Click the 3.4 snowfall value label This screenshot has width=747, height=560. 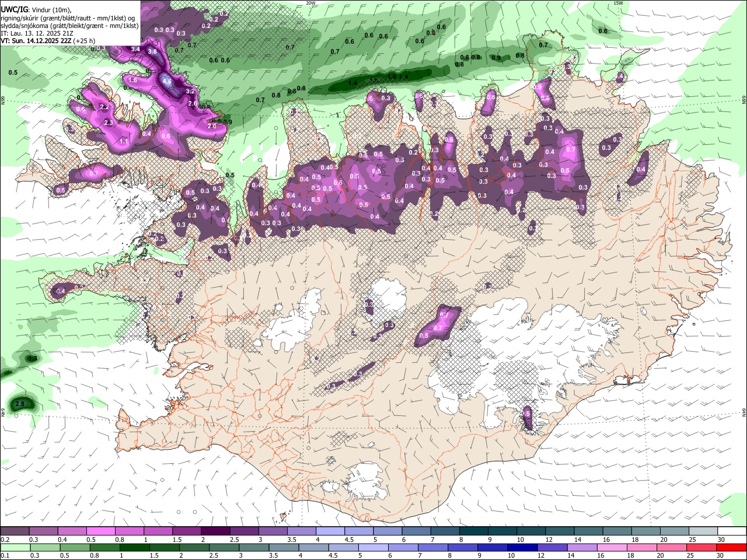point(135,49)
